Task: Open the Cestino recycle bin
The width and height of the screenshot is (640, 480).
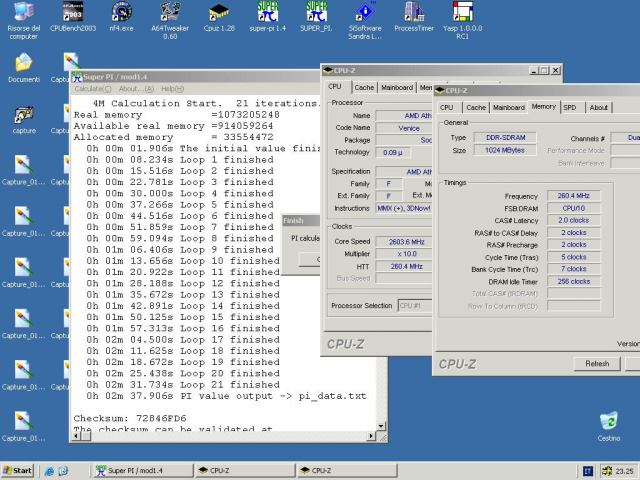Action: (x=609, y=427)
